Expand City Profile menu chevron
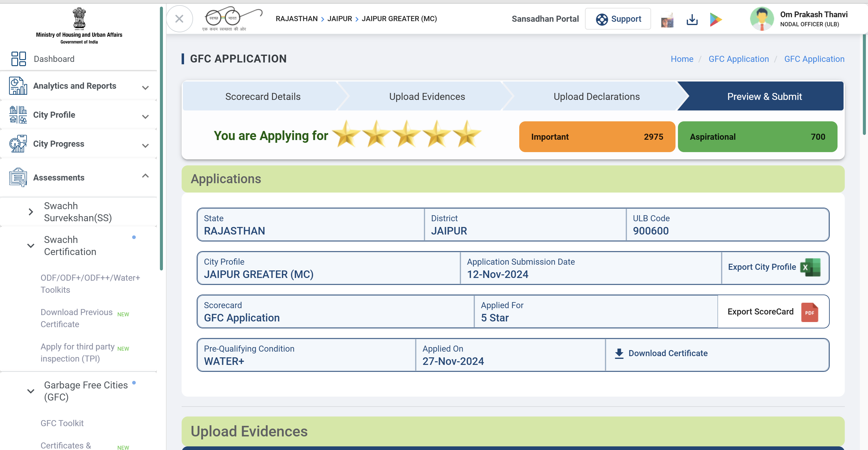The image size is (868, 450). [145, 116]
